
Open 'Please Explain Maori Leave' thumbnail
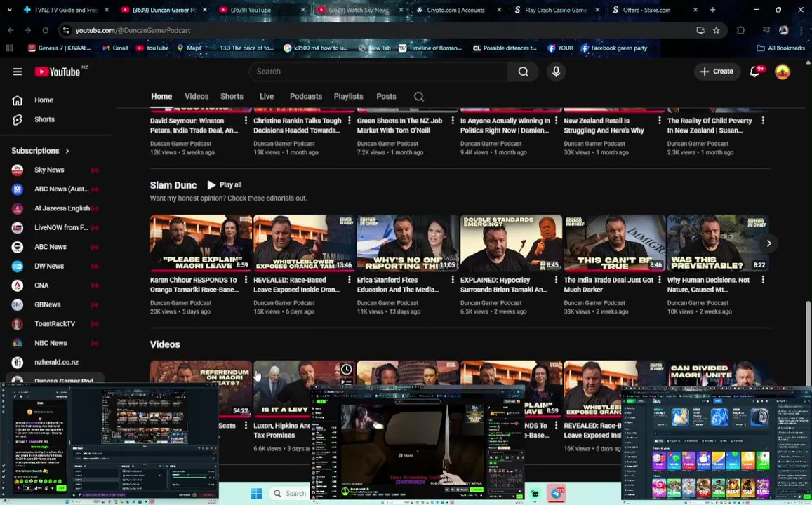pos(201,243)
